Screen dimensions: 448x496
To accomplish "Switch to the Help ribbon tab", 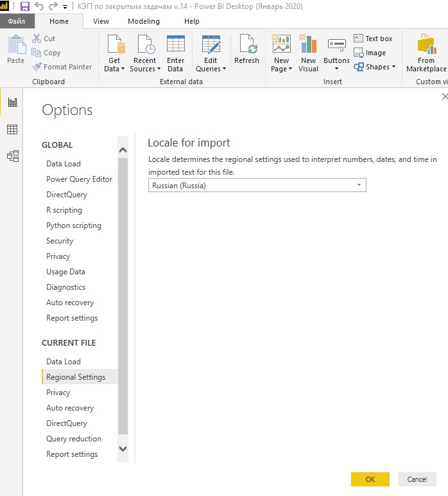I will 192,21.
